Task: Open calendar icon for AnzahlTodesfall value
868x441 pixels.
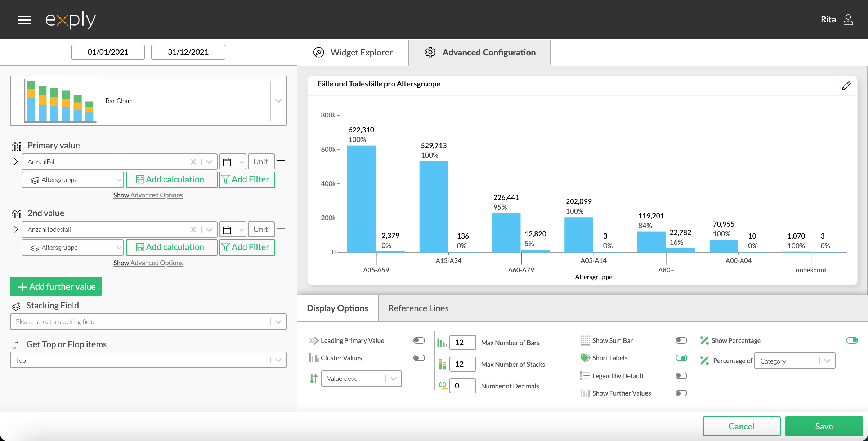Action: [227, 230]
